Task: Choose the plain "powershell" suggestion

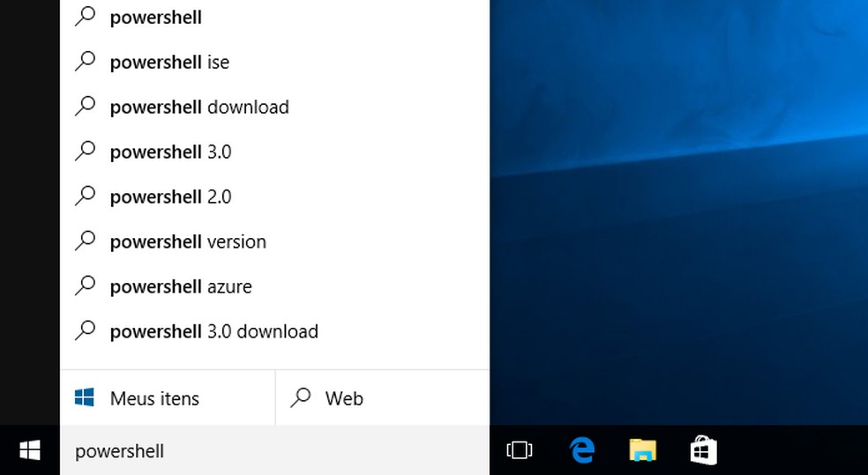Action: [274, 17]
